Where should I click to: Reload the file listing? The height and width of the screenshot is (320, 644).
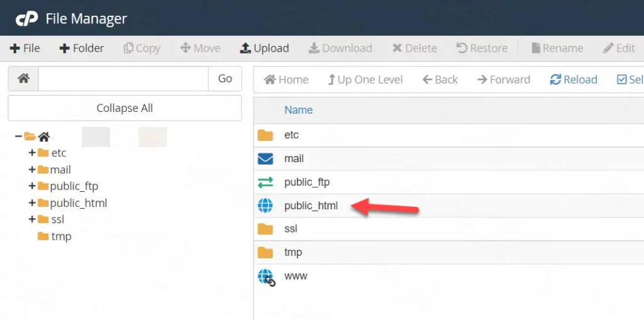(x=573, y=80)
